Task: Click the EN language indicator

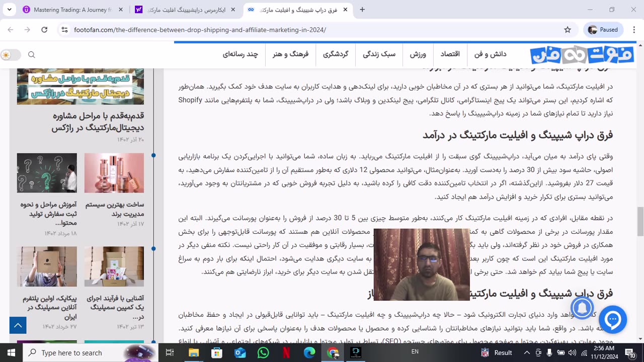Action: coord(415,351)
